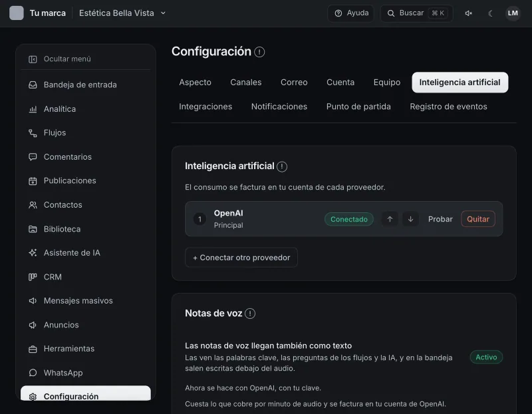The height and width of the screenshot is (414, 532).
Task: Click 'Las notas de voz llegan también como texto'
Action: click(268, 345)
